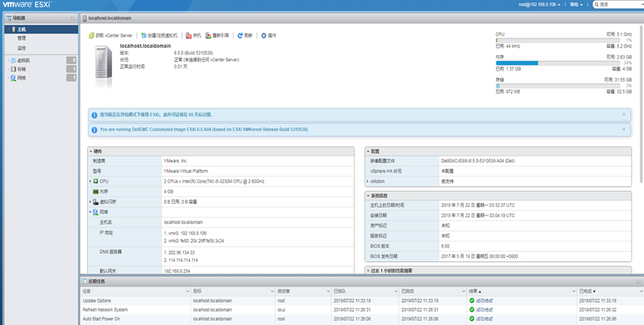Open the 目标 column header dropdown
Image resolution: width=644 pixels, height=325 pixels.
[272, 291]
